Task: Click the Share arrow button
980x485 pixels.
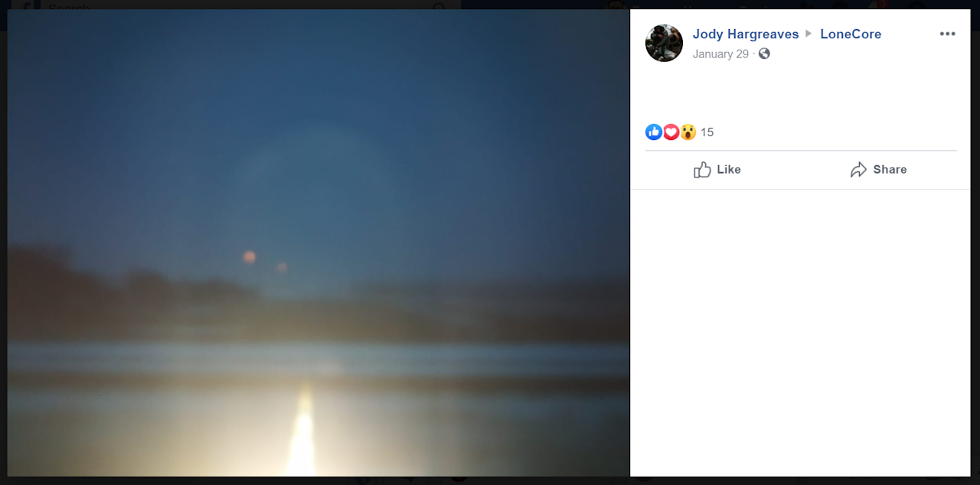Action: coord(878,170)
